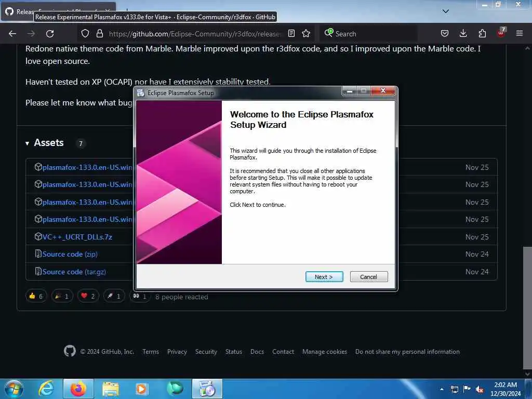
Task: Switch to Firefox on the taskbar
Action: (78, 389)
